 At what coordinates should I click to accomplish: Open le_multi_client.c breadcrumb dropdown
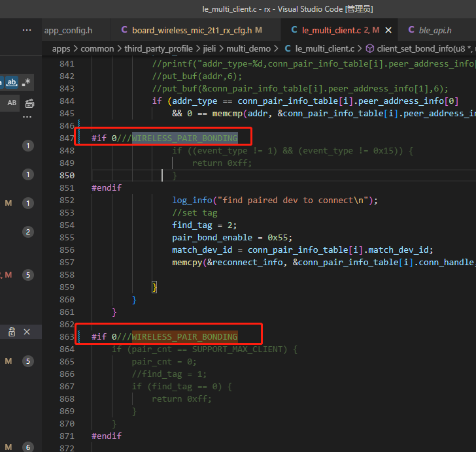pyautogui.click(x=325, y=49)
